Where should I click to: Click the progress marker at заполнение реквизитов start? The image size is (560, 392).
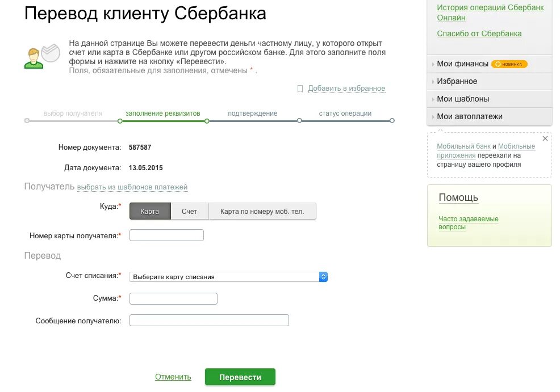[x=120, y=121]
